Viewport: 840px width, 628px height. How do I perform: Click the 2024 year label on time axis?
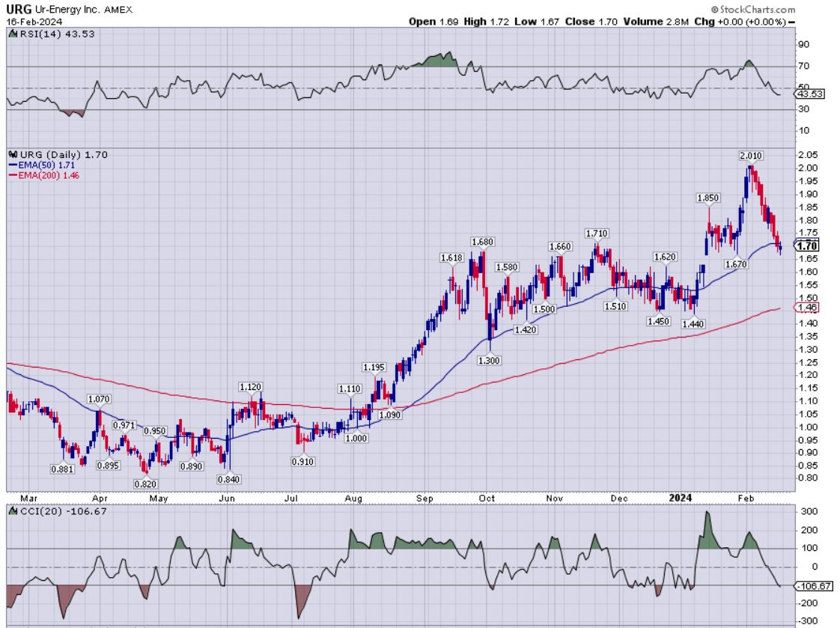680,498
